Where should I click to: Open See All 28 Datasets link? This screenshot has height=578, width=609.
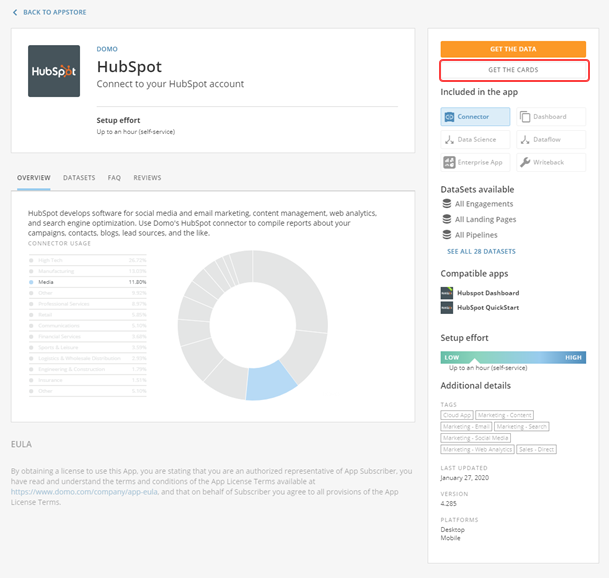coord(481,251)
